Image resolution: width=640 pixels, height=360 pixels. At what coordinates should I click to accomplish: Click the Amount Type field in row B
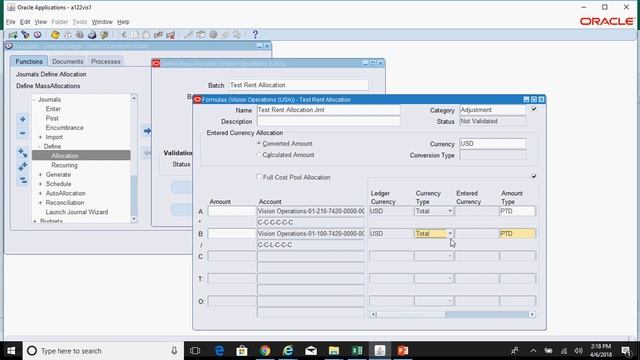[x=517, y=233]
